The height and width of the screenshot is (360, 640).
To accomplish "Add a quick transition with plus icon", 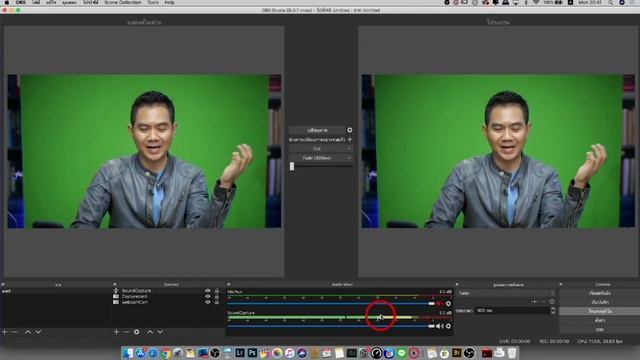I will 350,140.
